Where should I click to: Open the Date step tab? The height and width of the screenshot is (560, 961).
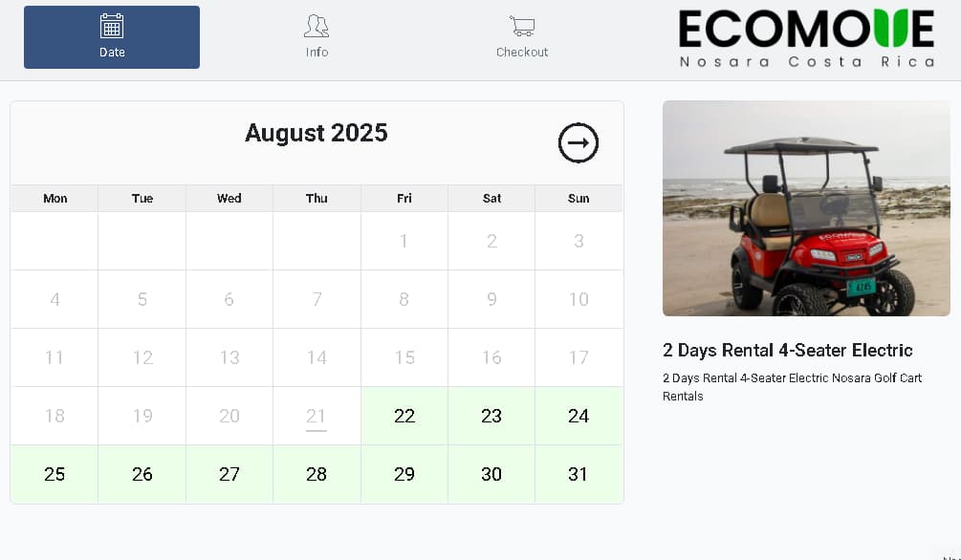coord(112,37)
